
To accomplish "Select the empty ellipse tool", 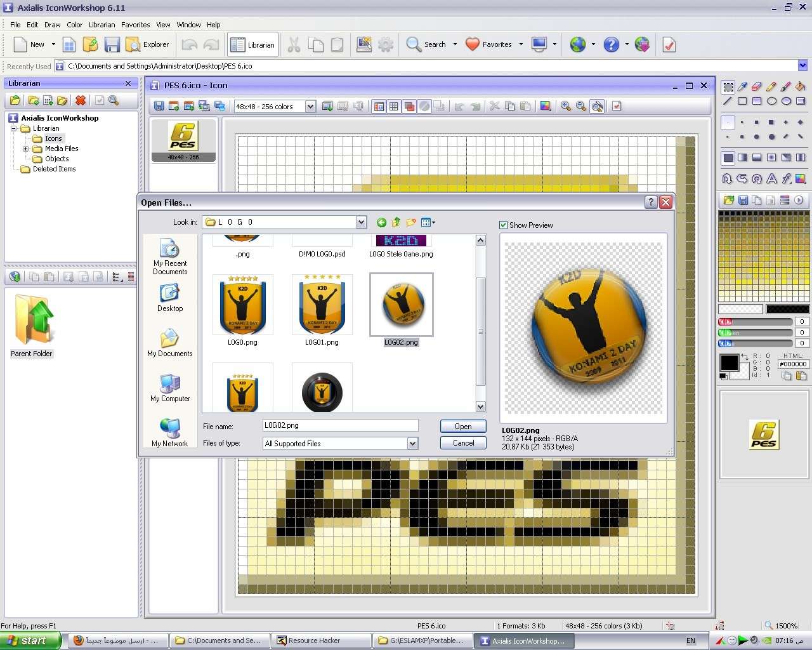I will 771,101.
